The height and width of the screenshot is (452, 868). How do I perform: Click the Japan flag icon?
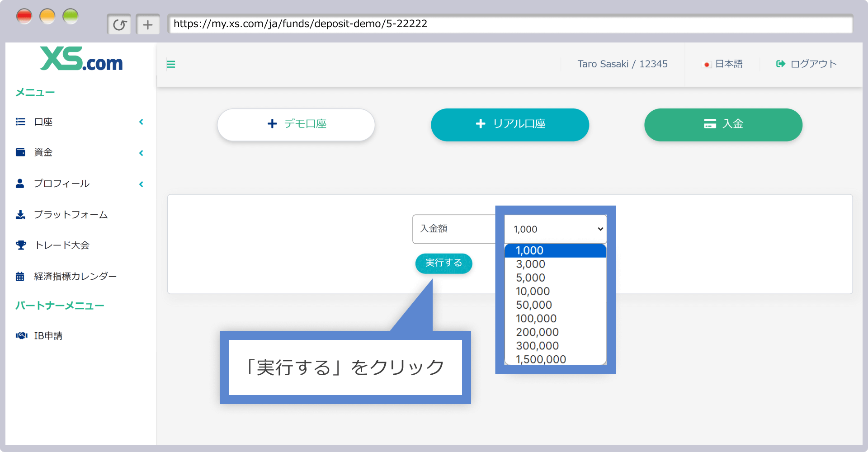707,65
